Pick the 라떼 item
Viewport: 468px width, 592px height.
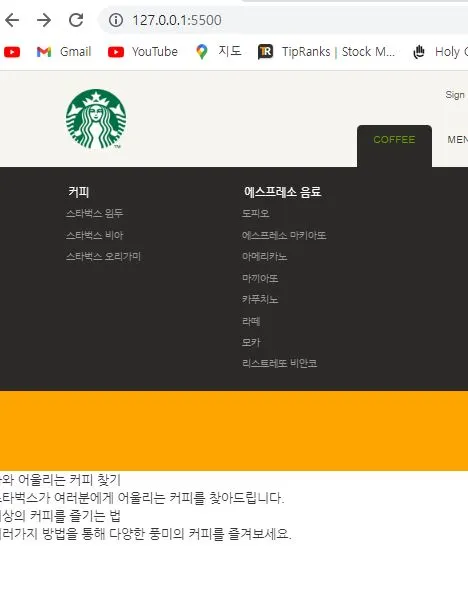[x=251, y=321]
